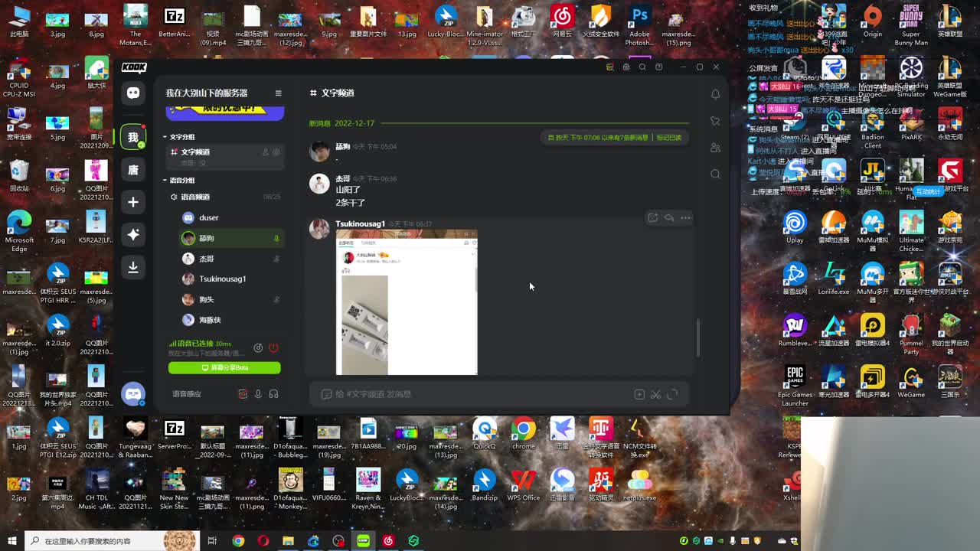The image size is (980, 551).
Task: Toggle the microphone mute
Action: point(258,394)
